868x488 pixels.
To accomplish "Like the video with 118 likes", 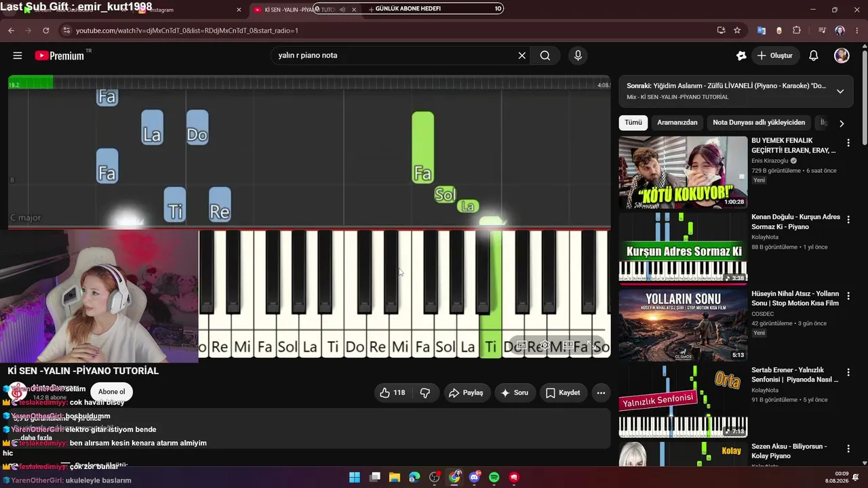I will tap(392, 392).
